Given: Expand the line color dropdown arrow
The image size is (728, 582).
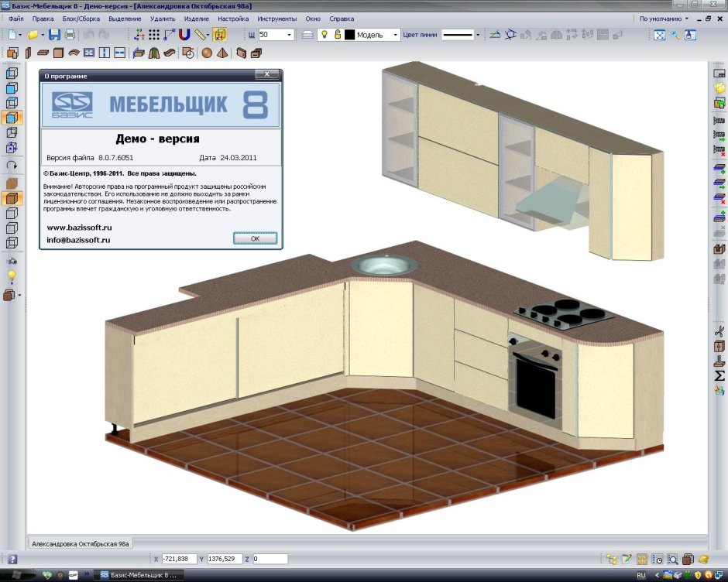Looking at the screenshot, I should coord(477,35).
